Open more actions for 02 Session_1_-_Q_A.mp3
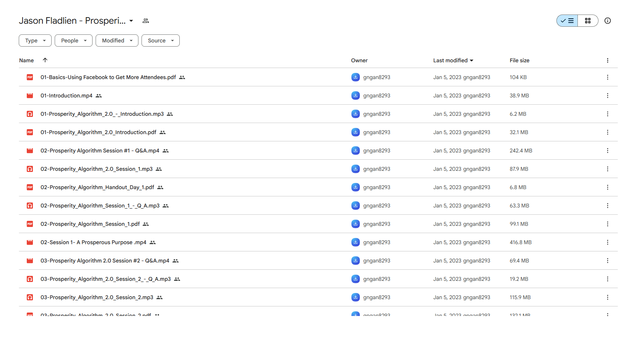 (607, 206)
